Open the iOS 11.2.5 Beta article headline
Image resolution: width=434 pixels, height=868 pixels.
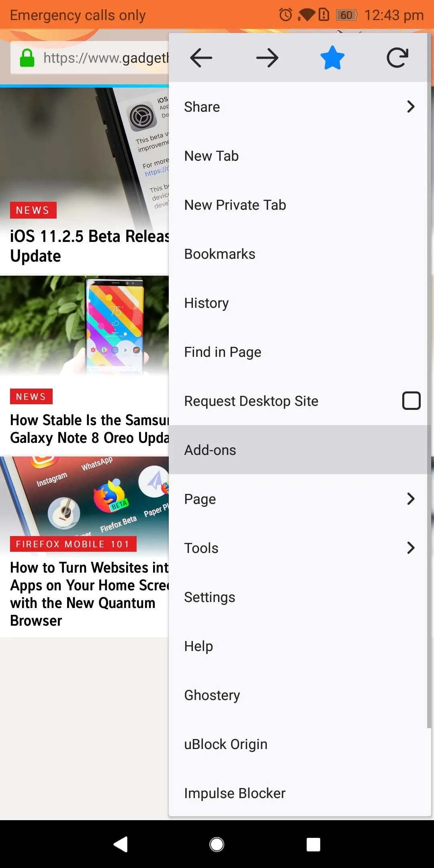tap(89, 246)
